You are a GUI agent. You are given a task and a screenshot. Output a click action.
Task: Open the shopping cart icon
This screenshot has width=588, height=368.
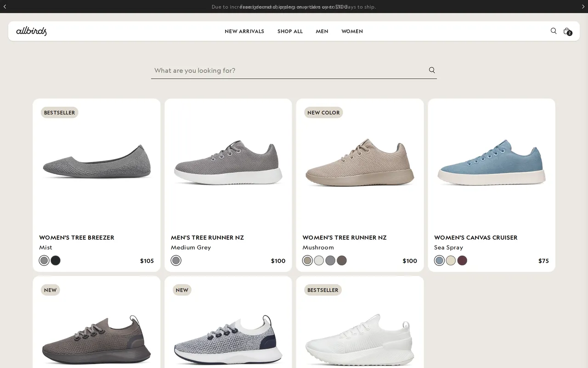click(567, 31)
